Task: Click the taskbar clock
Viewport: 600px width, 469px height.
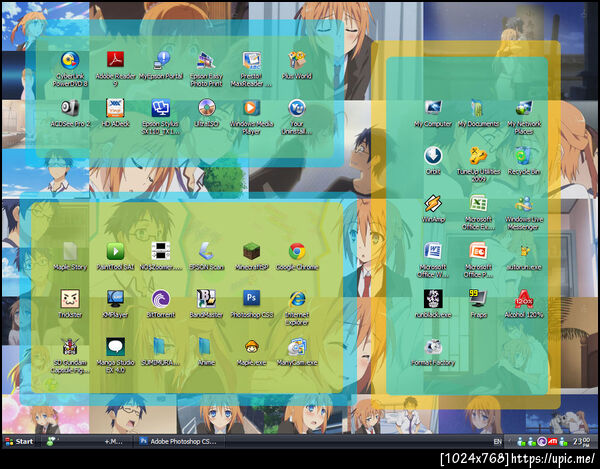Action: click(581, 442)
